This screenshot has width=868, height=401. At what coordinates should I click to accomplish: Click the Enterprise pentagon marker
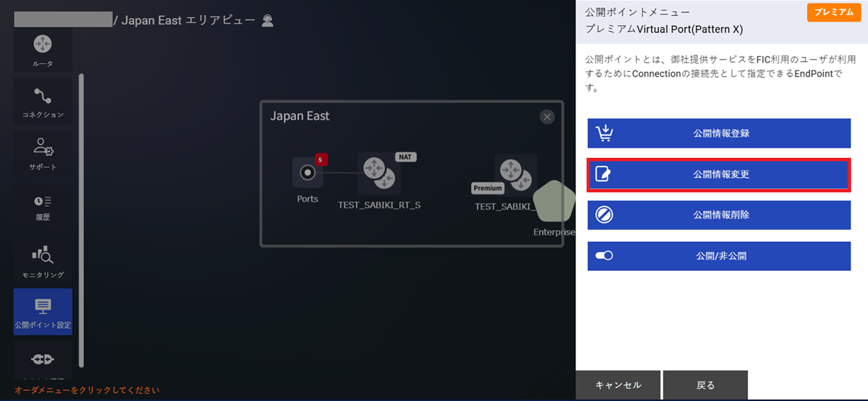click(555, 203)
